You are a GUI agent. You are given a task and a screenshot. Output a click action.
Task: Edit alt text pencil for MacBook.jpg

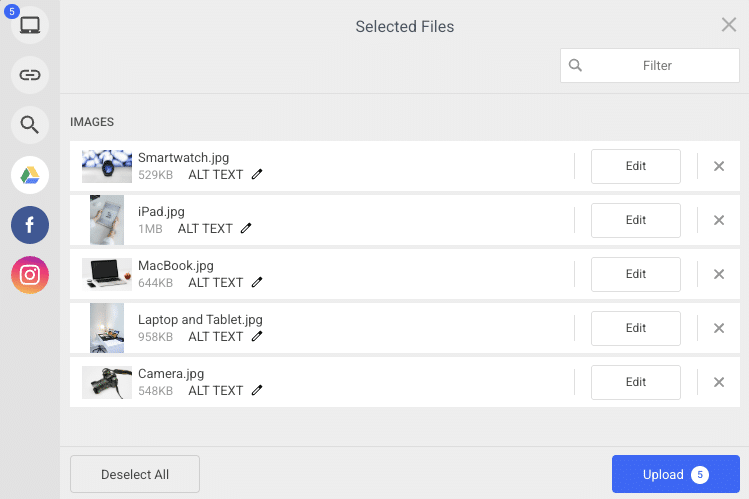[257, 282]
